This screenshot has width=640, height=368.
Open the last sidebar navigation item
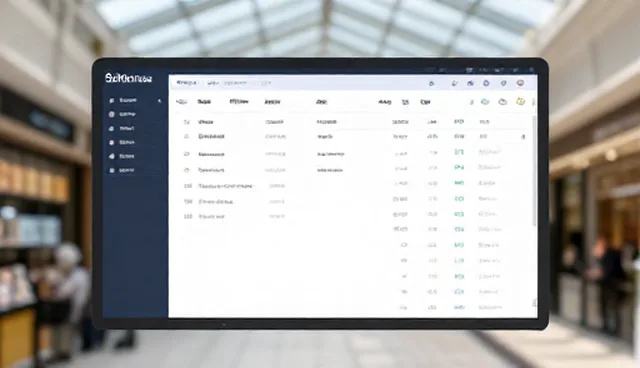point(122,170)
